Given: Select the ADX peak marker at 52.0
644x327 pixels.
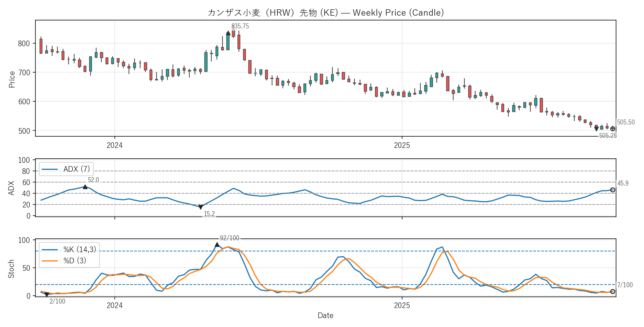Looking at the screenshot, I should tap(85, 187).
